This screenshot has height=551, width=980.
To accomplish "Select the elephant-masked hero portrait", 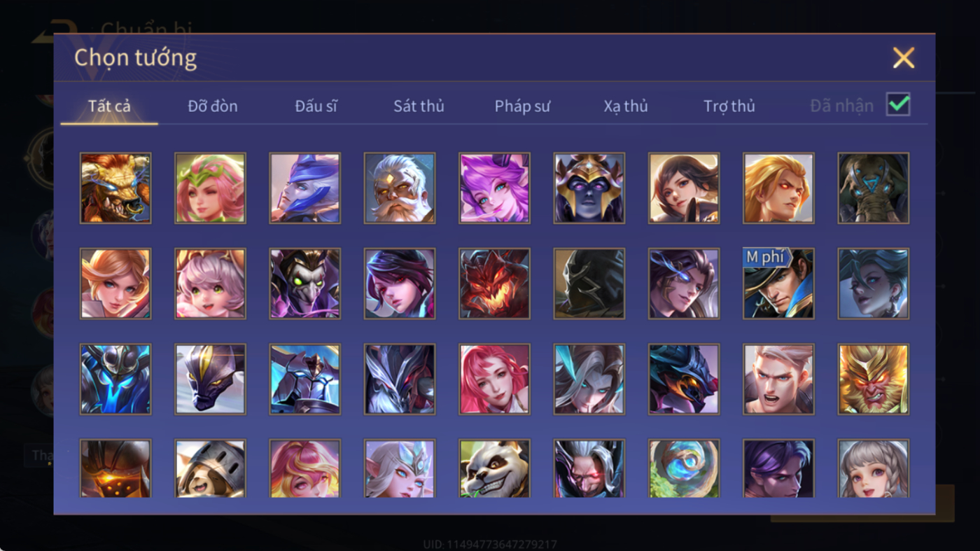I will [x=874, y=188].
